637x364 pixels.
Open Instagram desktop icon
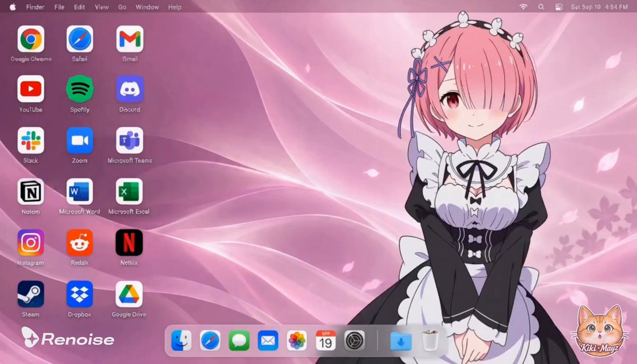(x=31, y=242)
